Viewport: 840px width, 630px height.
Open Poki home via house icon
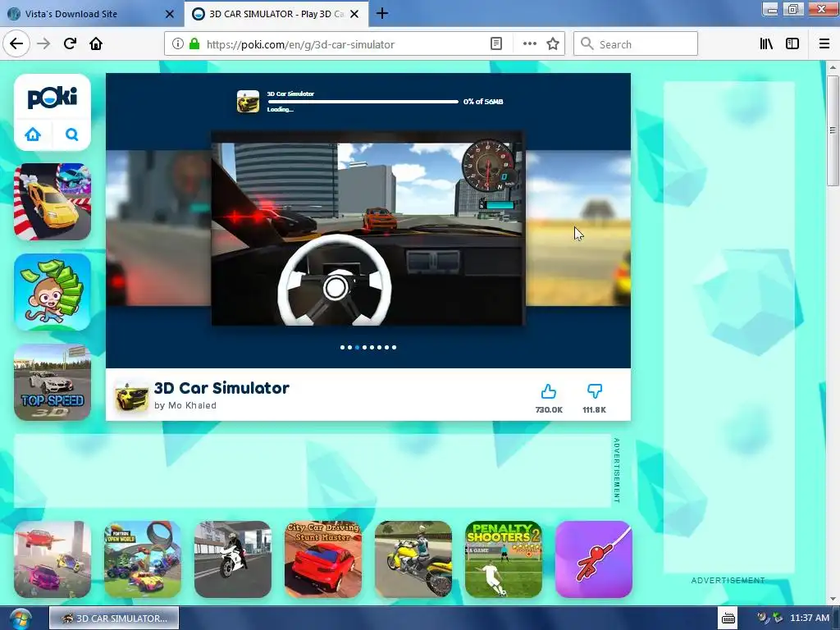point(33,134)
